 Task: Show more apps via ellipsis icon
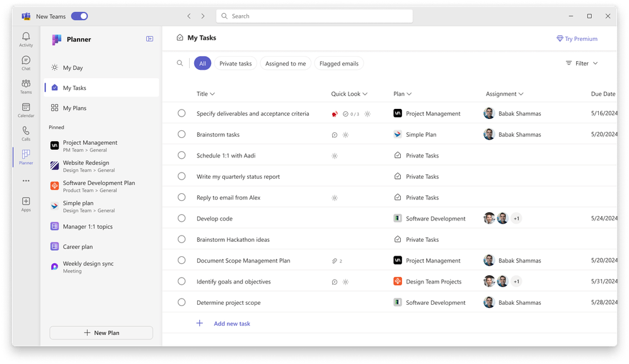pyautogui.click(x=26, y=181)
